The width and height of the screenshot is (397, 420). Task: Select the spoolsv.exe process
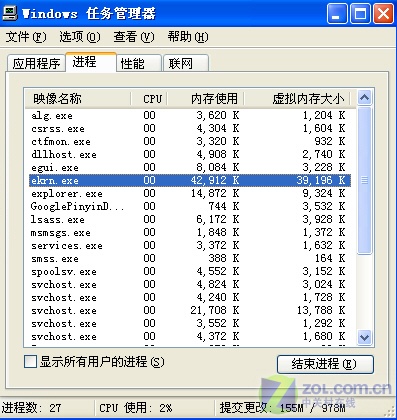[x=190, y=271]
